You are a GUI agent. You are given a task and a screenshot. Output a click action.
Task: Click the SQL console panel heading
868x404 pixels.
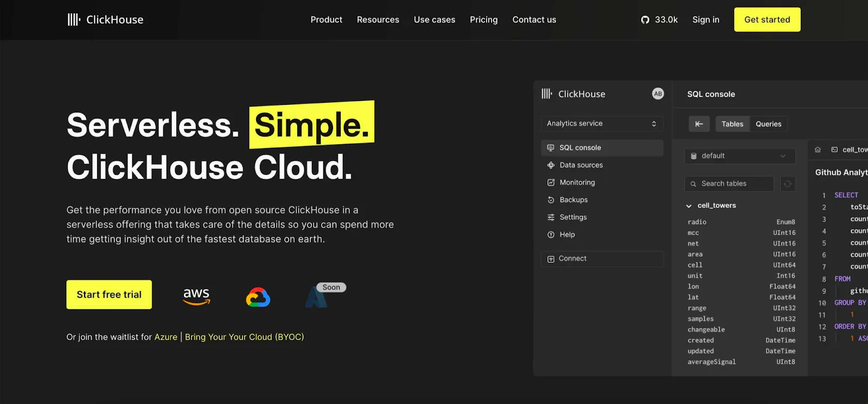coord(711,94)
